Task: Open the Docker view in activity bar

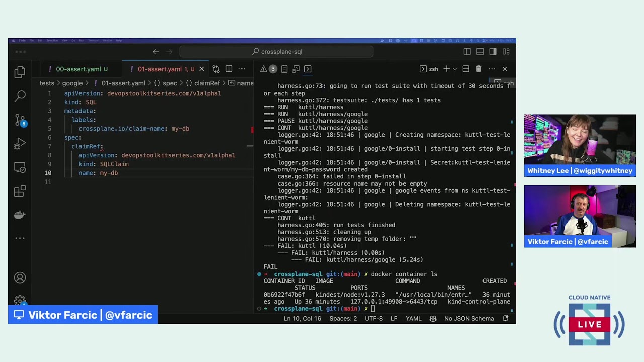Action: tap(20, 215)
